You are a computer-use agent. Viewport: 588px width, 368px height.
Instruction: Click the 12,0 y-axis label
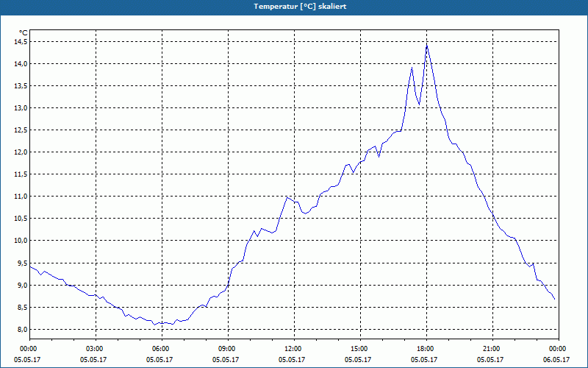tap(21, 152)
